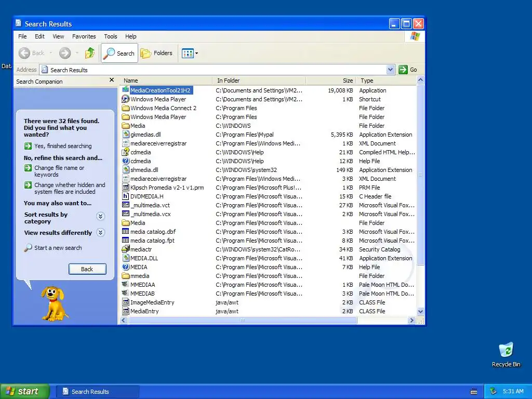Click the Start a new search link

tap(58, 248)
